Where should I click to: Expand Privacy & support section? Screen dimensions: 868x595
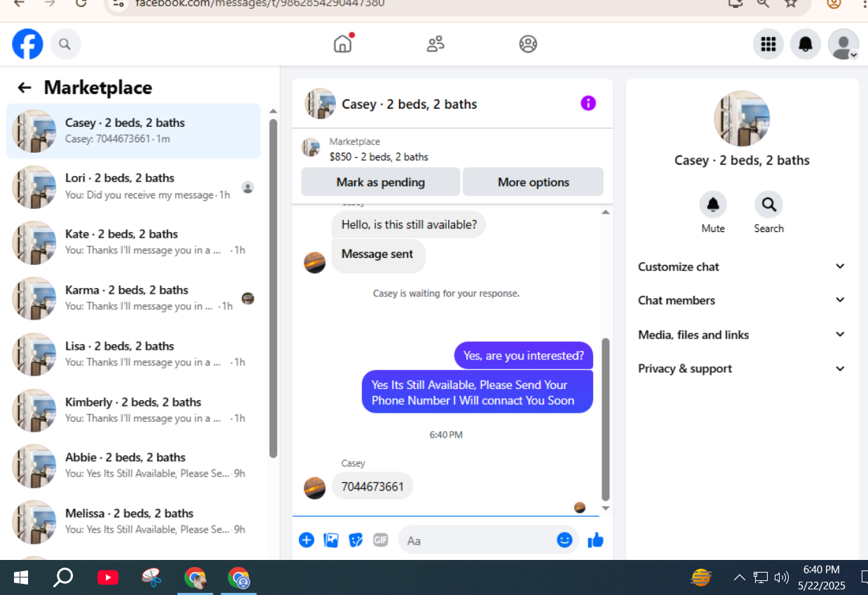point(742,369)
